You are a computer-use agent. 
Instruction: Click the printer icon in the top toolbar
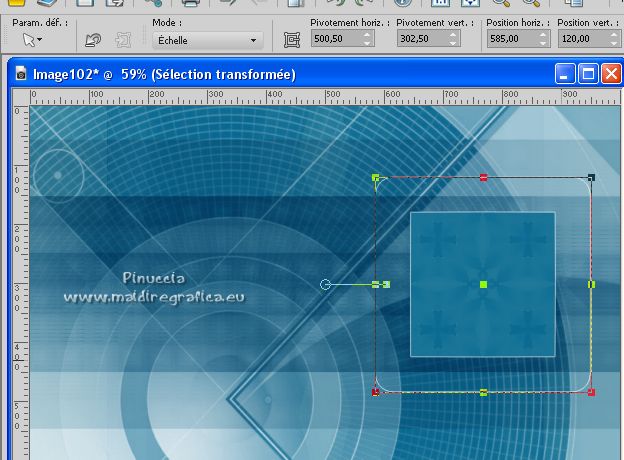click(x=190, y=3)
